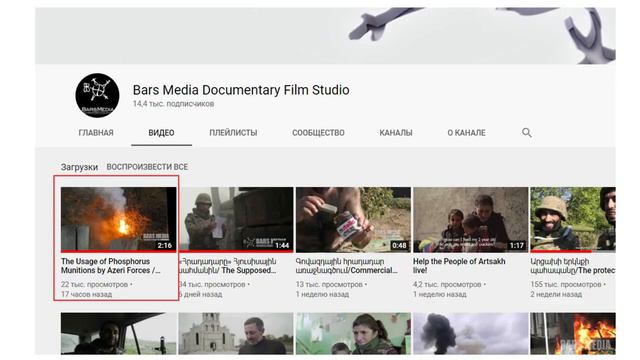Click the 2 недели назад timestamp
640x360 pixels.
click(x=556, y=294)
